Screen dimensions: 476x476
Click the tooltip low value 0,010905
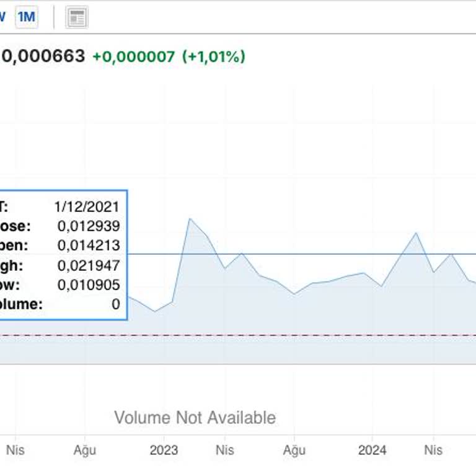[89, 285]
